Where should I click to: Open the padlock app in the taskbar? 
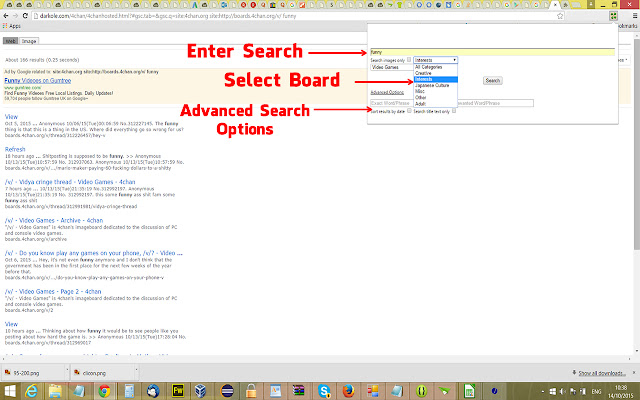point(251,391)
